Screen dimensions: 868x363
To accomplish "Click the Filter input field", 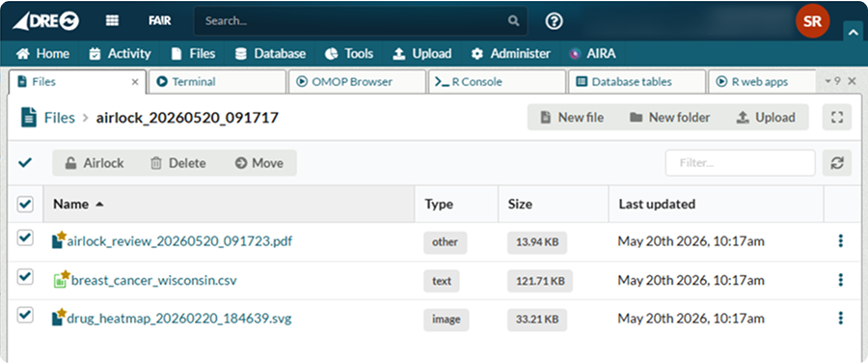I will [740, 163].
